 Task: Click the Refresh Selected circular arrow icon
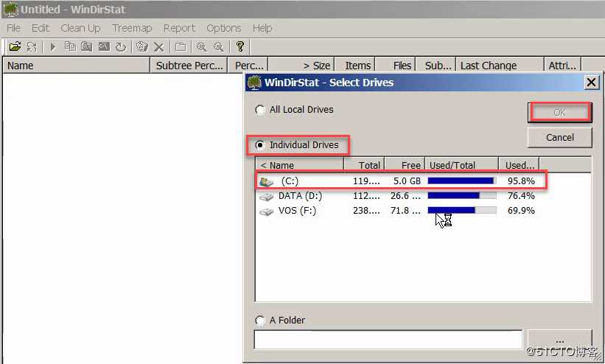tap(121, 47)
